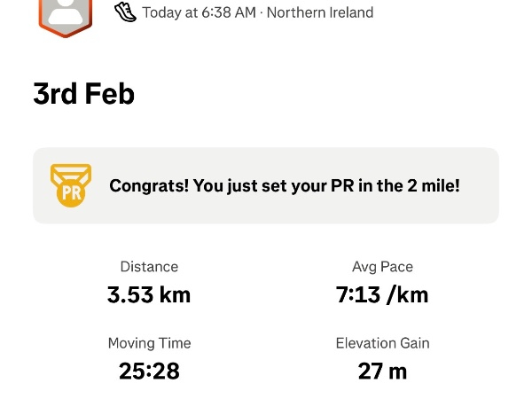The height and width of the screenshot is (399, 532).
Task: Open the '3rd Feb' activity title
Action: (x=83, y=93)
